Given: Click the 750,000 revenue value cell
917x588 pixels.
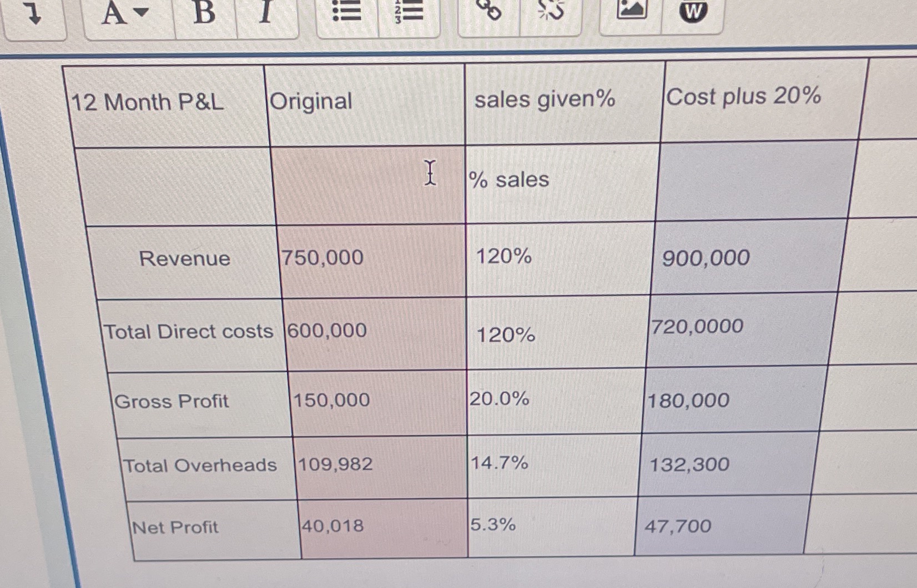Looking at the screenshot, I should [x=322, y=258].
